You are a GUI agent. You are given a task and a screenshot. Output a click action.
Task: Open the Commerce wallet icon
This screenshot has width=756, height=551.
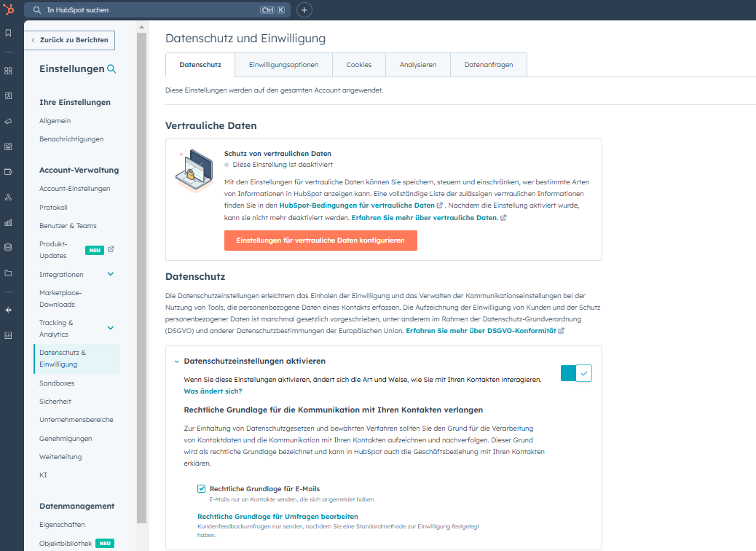pyautogui.click(x=8, y=172)
